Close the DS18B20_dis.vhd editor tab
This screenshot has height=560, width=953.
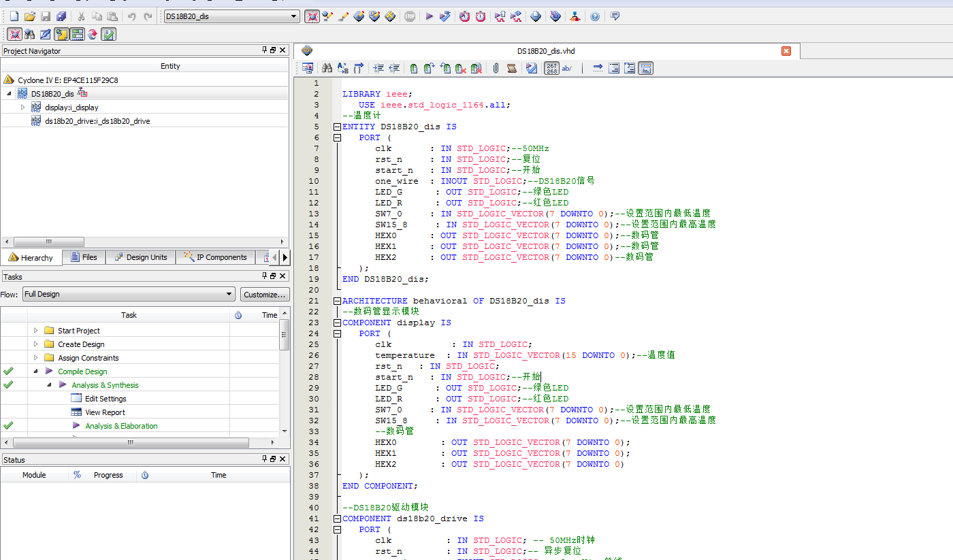(x=786, y=51)
